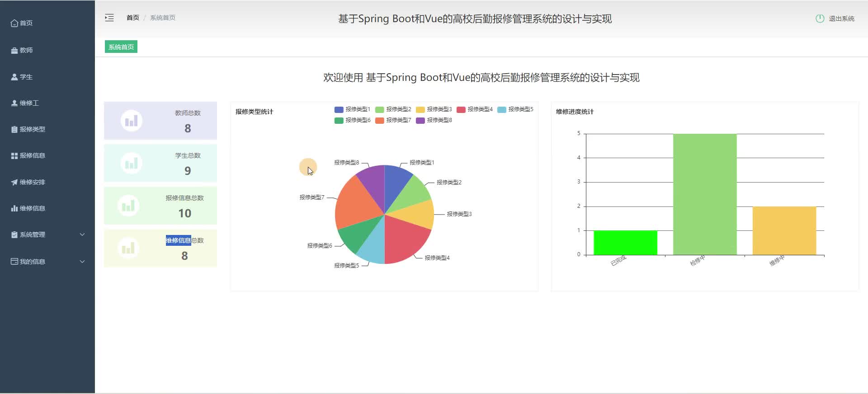
Task: Click 首页 in the breadcrumb
Action: point(132,18)
